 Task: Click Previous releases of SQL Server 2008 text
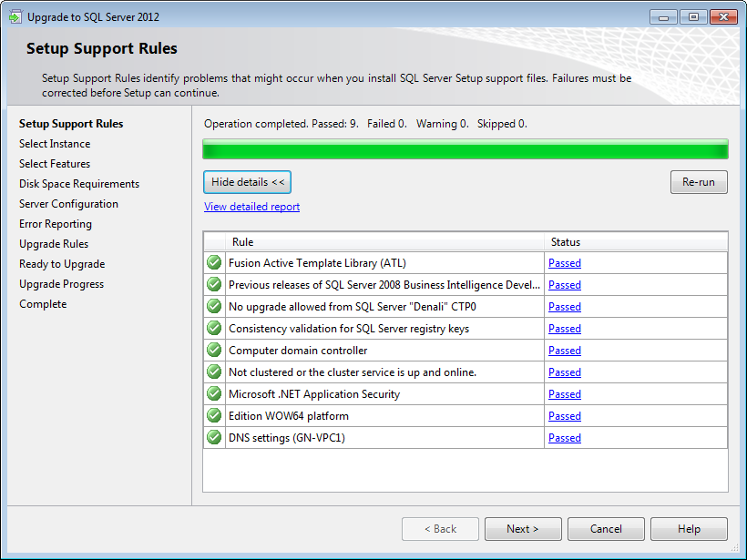[384, 285]
